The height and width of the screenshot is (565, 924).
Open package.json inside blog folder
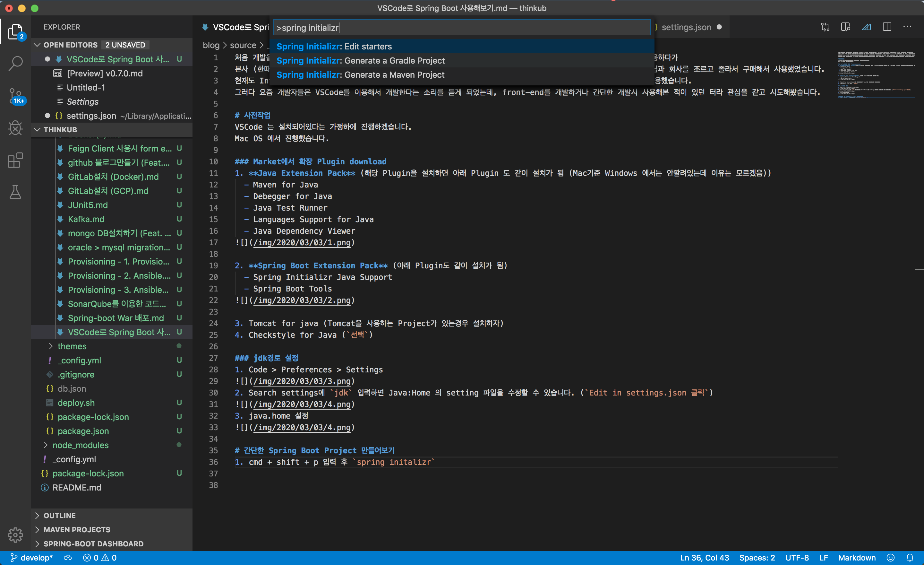[x=111, y=431]
